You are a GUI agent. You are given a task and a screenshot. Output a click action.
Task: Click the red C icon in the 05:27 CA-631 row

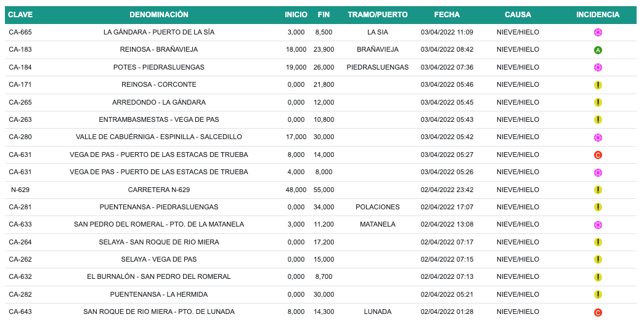click(x=598, y=155)
